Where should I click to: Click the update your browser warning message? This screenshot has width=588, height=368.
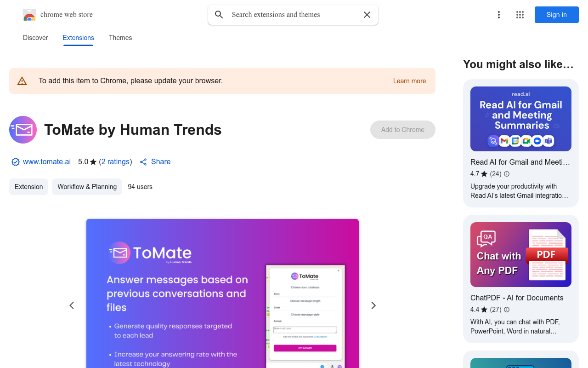coord(130,81)
